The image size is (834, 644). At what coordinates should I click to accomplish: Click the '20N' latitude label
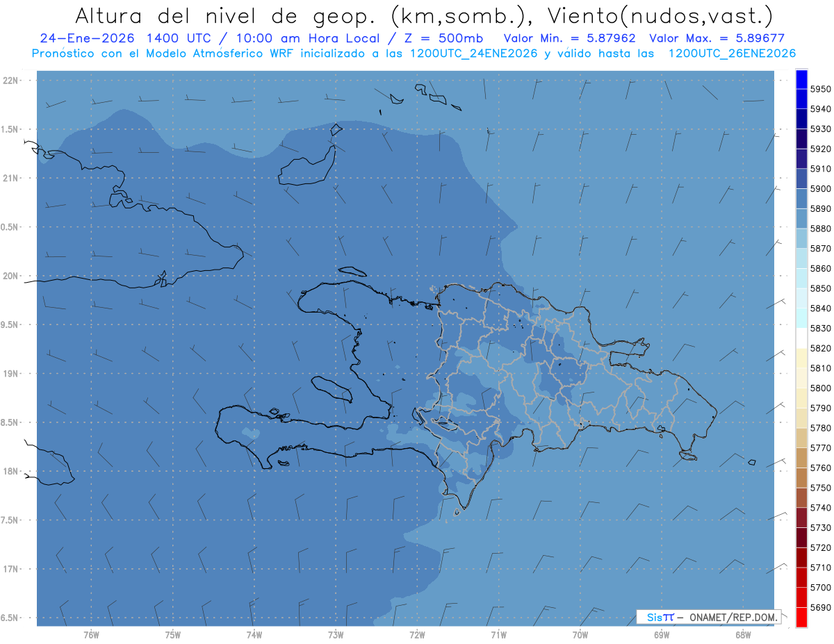[10, 276]
